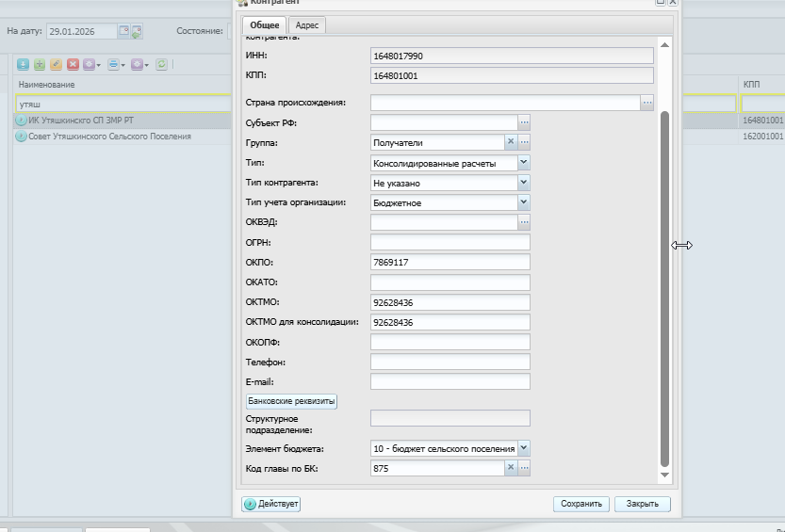Expand the Элемент бюджета dropdown
The image size is (785, 532).
pyautogui.click(x=524, y=448)
